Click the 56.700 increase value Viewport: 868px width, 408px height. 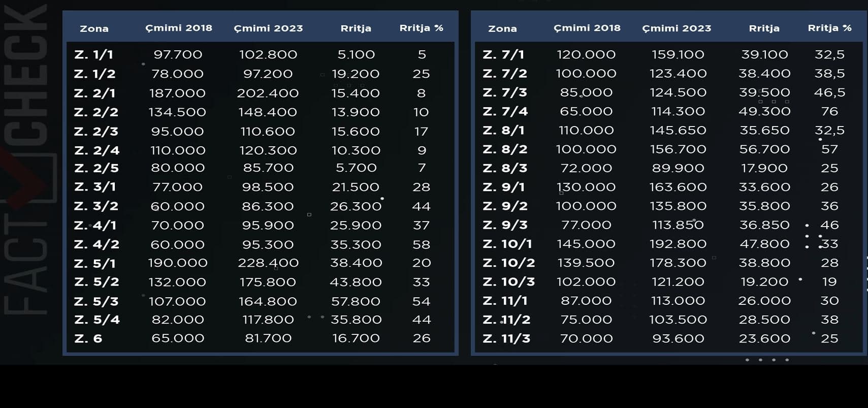(x=764, y=149)
